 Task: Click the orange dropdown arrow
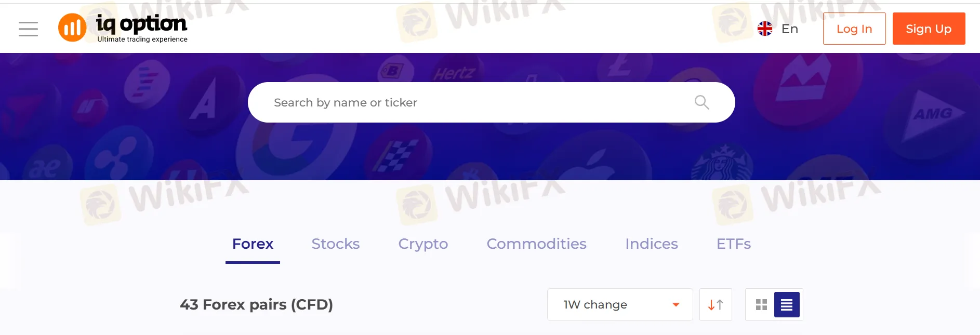[x=676, y=305]
